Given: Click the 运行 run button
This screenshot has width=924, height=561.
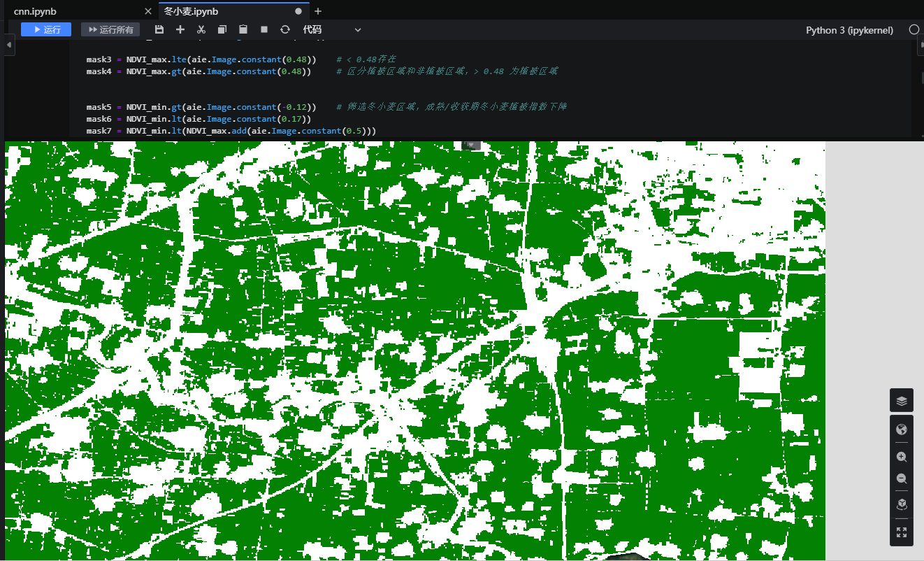Looking at the screenshot, I should (46, 29).
